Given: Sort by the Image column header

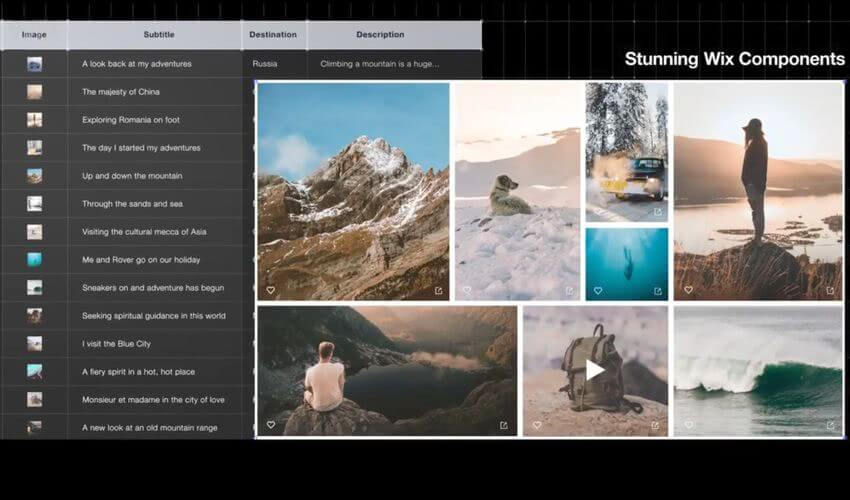Looking at the screenshot, I should pyautogui.click(x=34, y=35).
